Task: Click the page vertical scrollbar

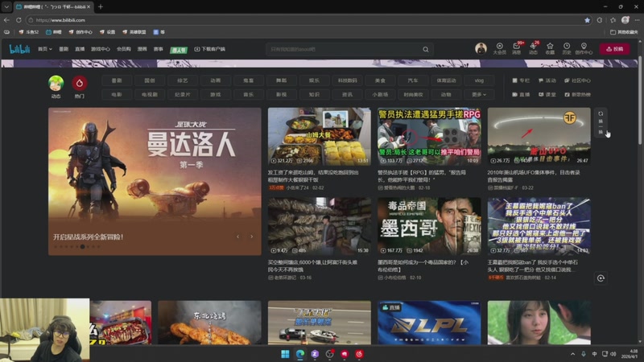Action: click(640, 100)
